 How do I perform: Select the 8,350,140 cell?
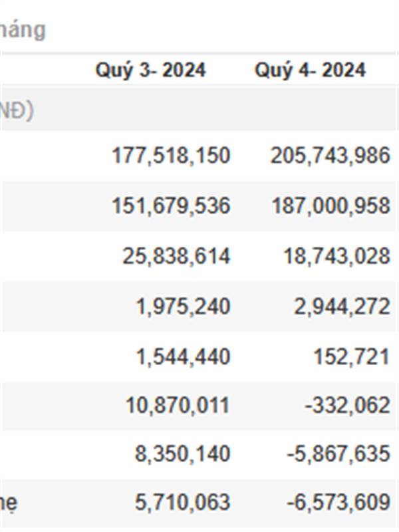tap(183, 454)
